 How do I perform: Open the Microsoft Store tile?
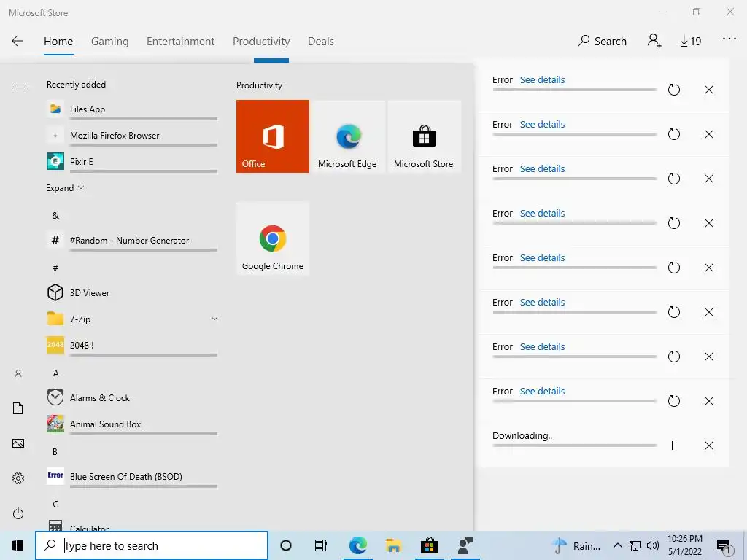(424, 136)
